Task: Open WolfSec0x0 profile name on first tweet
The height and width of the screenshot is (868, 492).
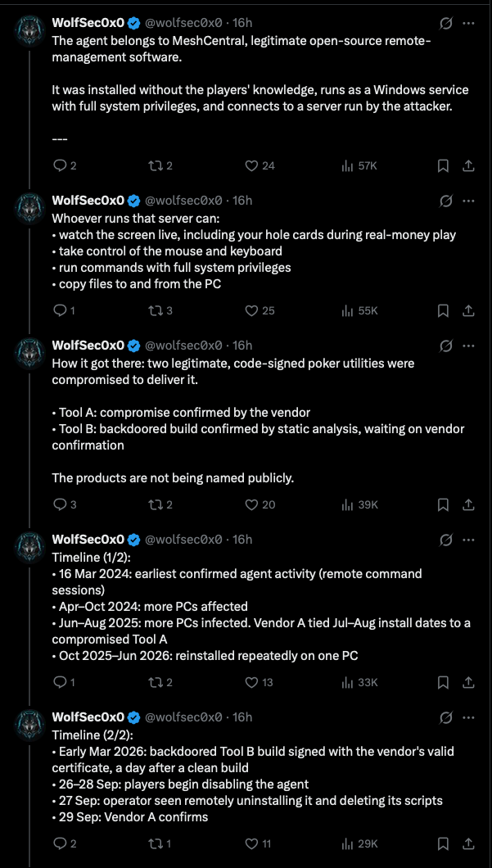Action: 88,23
